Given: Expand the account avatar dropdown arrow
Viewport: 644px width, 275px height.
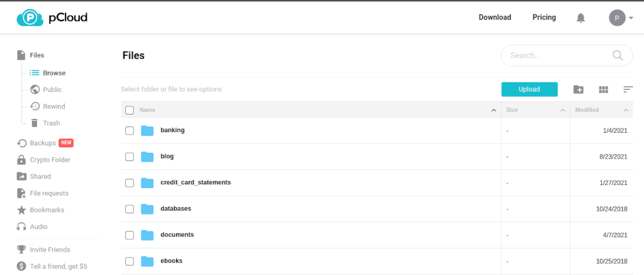Looking at the screenshot, I should (x=631, y=18).
